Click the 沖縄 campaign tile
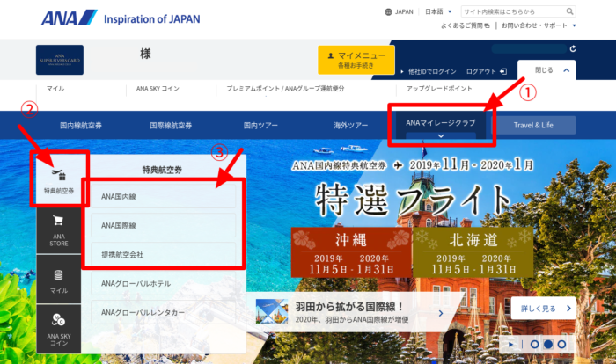616x364 pixels. click(351, 252)
